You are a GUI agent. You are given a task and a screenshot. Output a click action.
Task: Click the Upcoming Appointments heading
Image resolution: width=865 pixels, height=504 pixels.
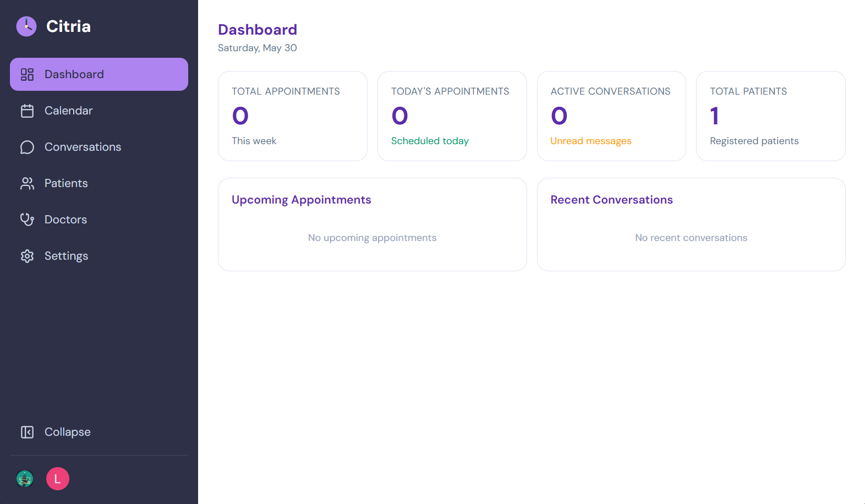click(301, 200)
